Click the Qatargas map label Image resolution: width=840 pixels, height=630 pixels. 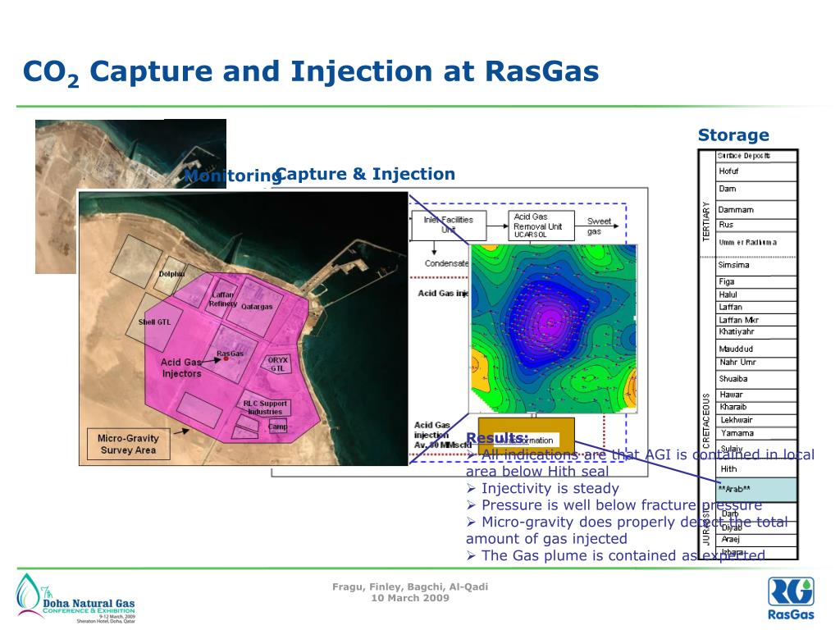257,307
